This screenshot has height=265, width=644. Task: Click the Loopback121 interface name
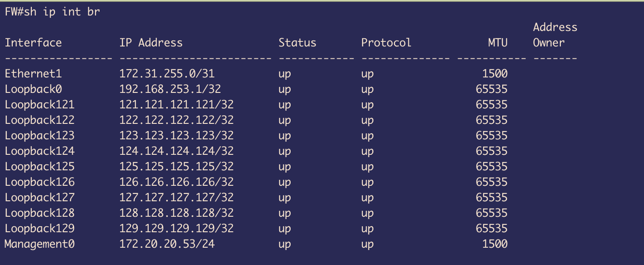40,105
